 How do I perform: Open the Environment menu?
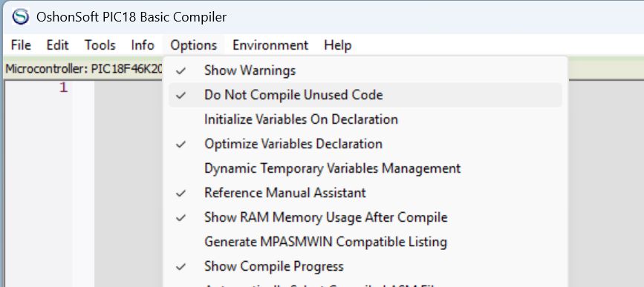270,45
